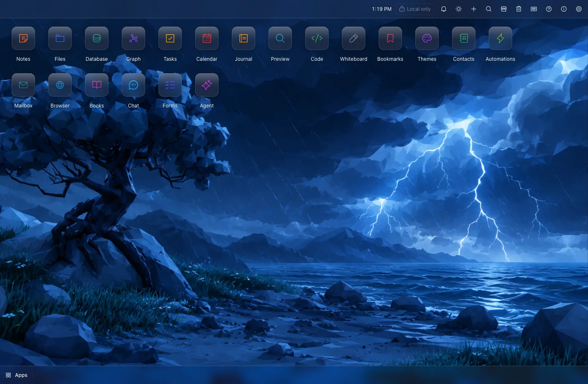Open the settings gear icon
Viewport: 588px width, 384px height.
coord(579,9)
